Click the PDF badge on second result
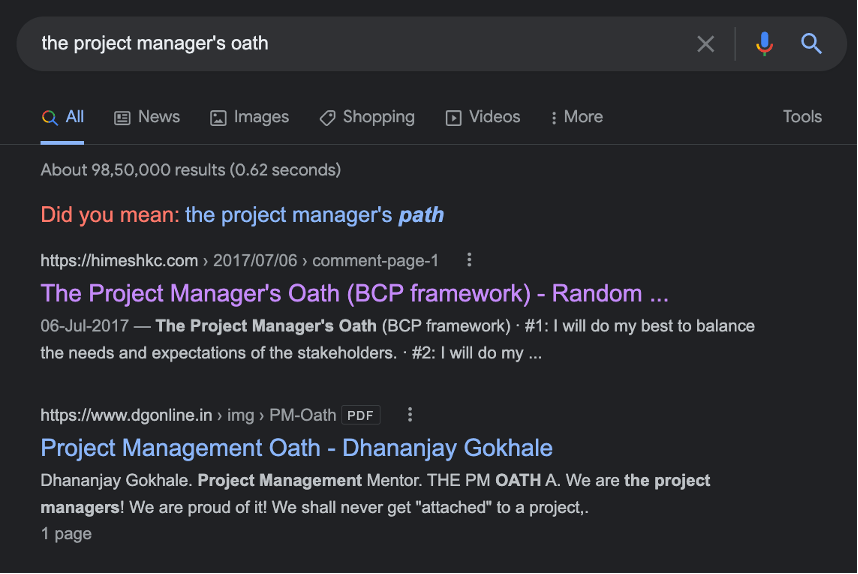858x574 pixels. [x=360, y=415]
